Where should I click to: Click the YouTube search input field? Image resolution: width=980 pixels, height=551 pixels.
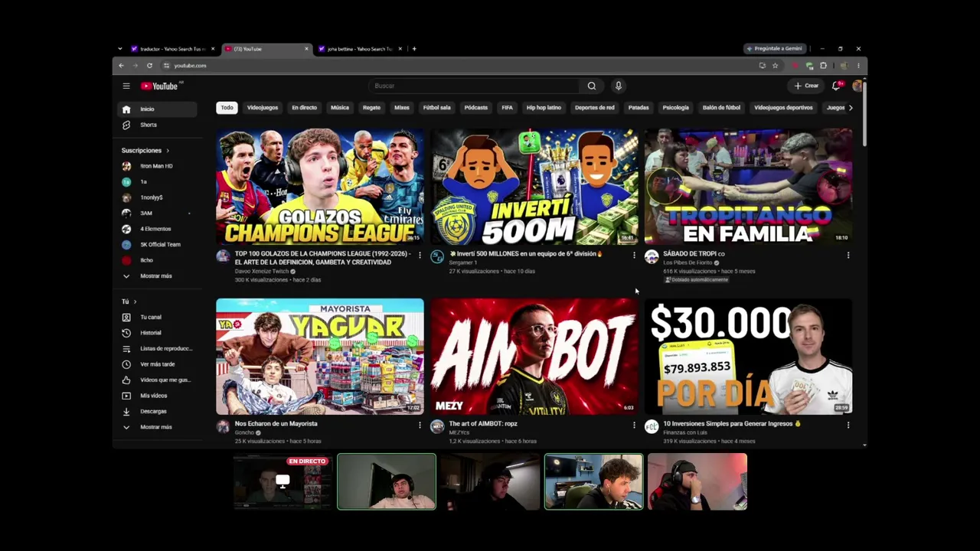475,86
